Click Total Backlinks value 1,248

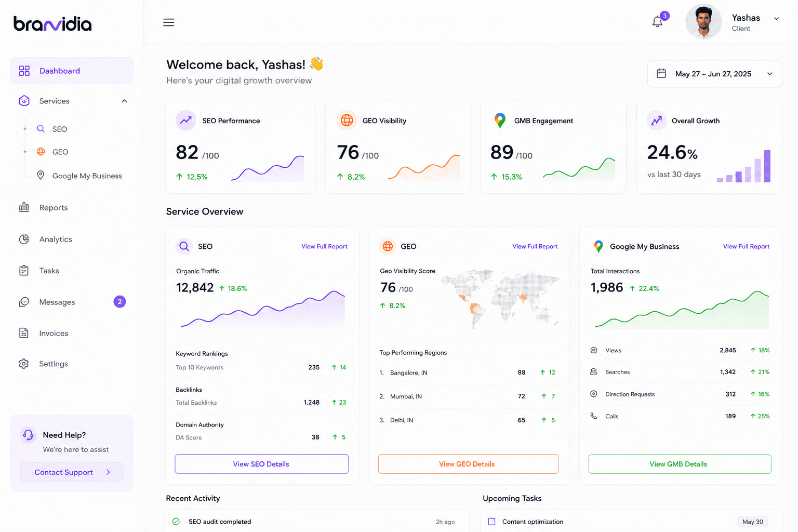click(312, 402)
